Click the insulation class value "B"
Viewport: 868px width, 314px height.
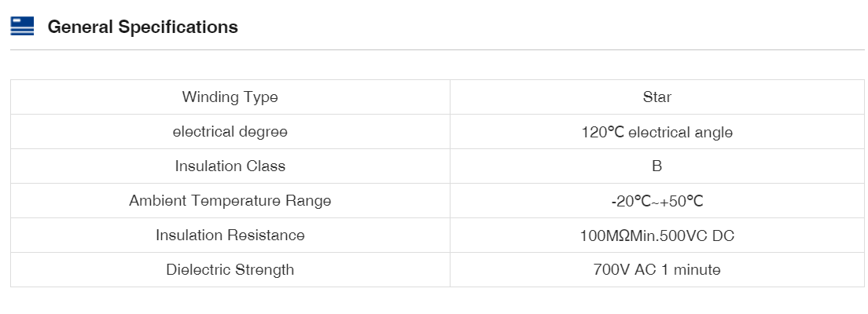click(657, 166)
